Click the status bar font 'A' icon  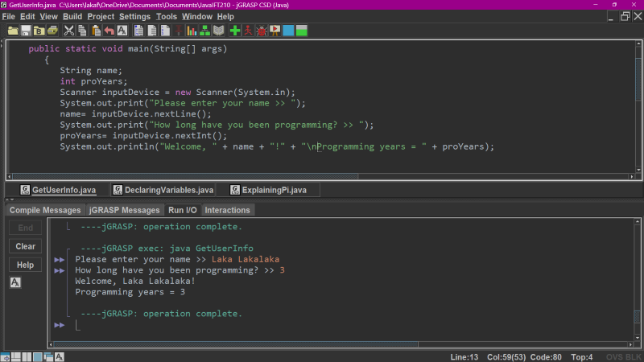[59, 357]
